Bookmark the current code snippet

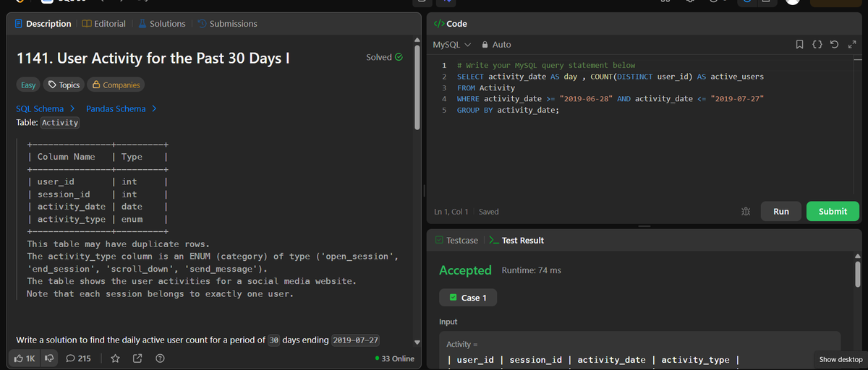click(799, 45)
